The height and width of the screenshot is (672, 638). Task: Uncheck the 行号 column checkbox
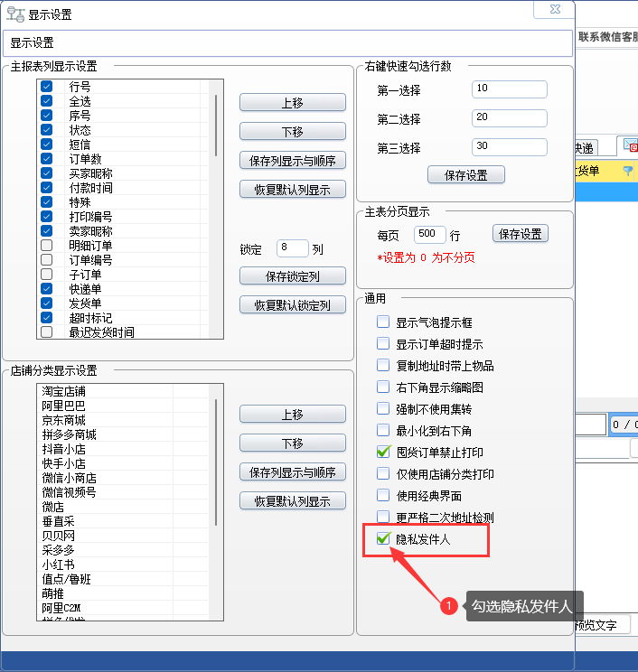[x=47, y=86]
